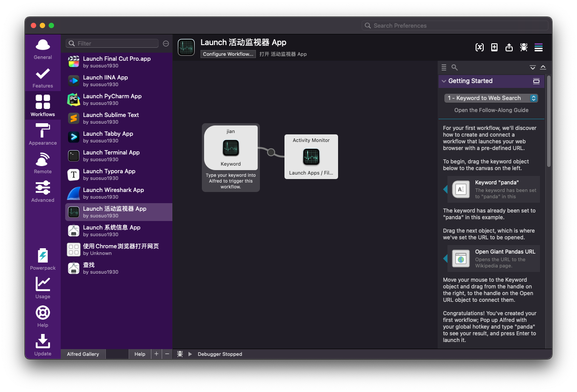Open the Appearance section
This screenshot has width=577, height=392.
tap(43, 135)
